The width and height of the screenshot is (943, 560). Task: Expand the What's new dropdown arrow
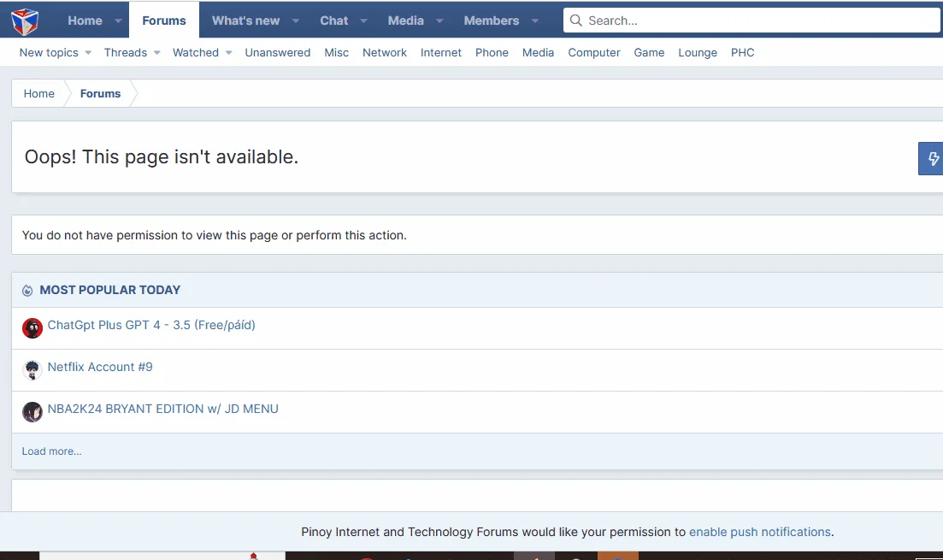[x=296, y=21]
